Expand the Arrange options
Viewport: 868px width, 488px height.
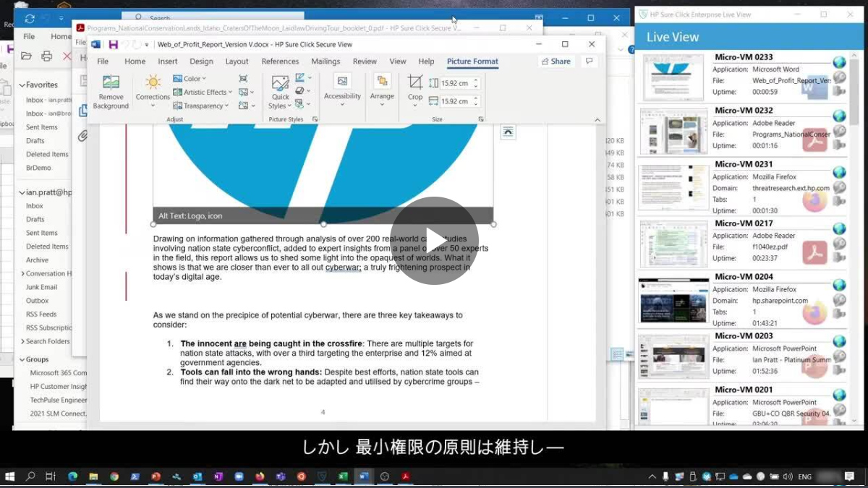click(382, 90)
